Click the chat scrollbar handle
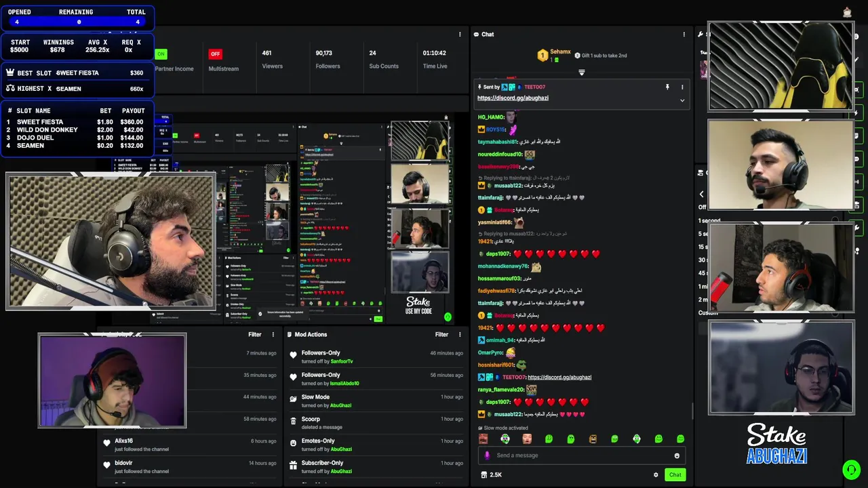 coord(692,411)
